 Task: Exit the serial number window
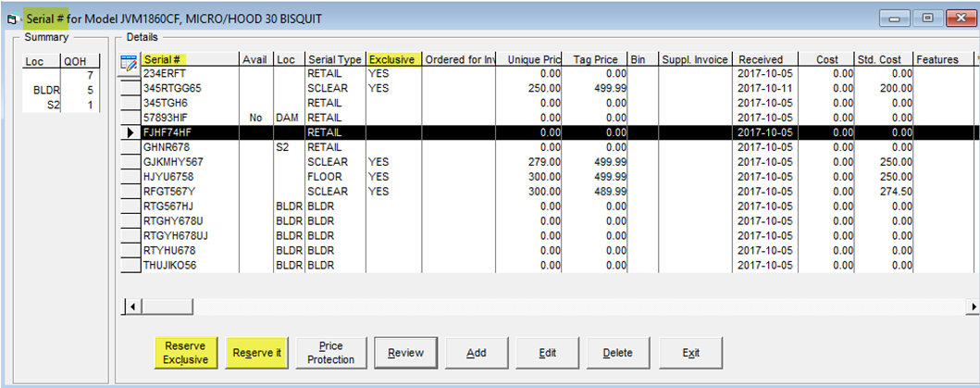[x=690, y=353]
